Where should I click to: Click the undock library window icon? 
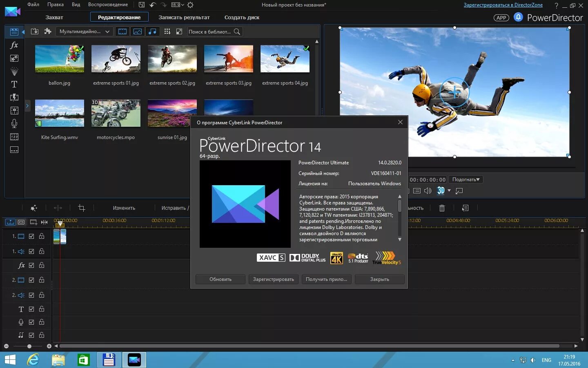coord(179,31)
